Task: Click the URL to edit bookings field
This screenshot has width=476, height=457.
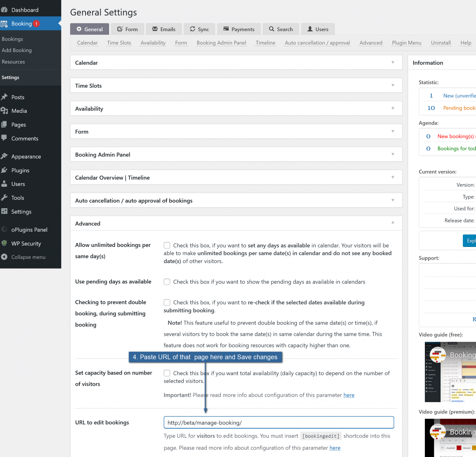Action: pyautogui.click(x=279, y=423)
